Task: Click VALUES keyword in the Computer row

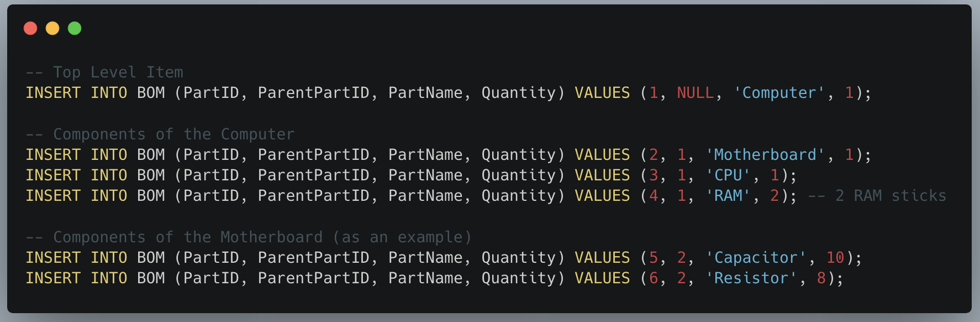Action: point(602,93)
